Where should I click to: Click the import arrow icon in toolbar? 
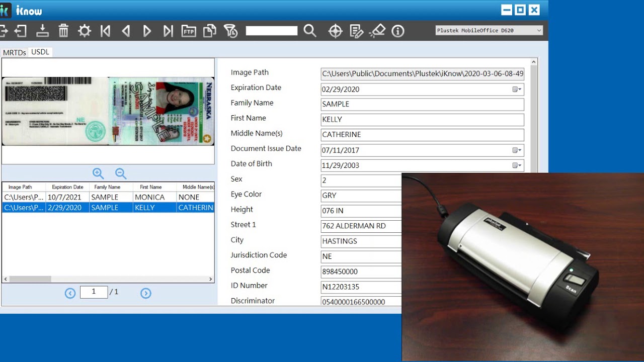[3, 31]
